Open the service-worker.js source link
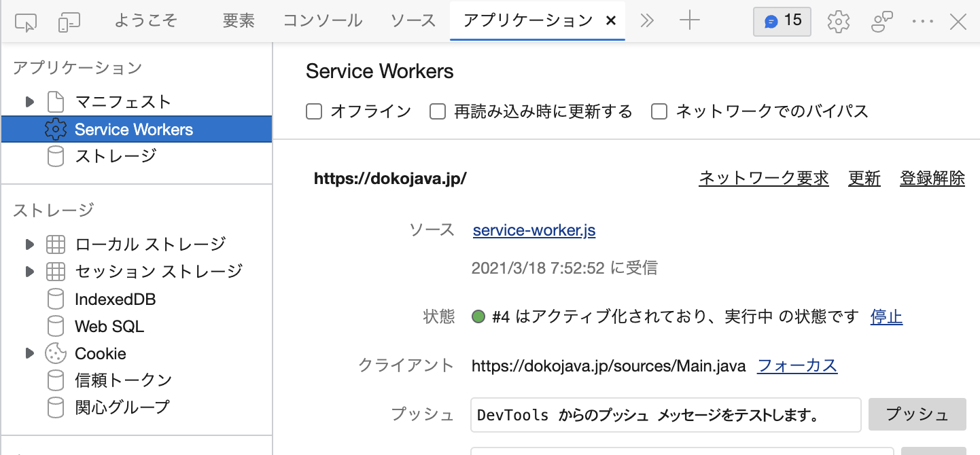The width and height of the screenshot is (980, 455). 534,231
